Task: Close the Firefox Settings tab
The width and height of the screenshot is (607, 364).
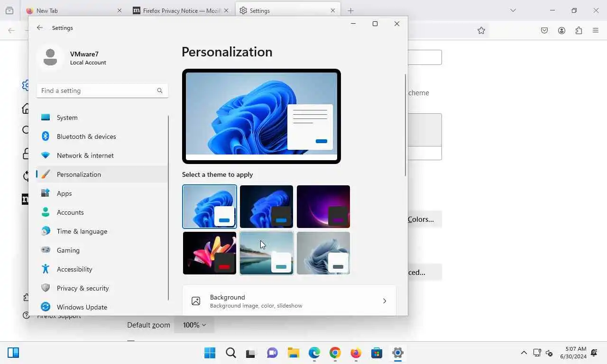Action: [333, 10]
